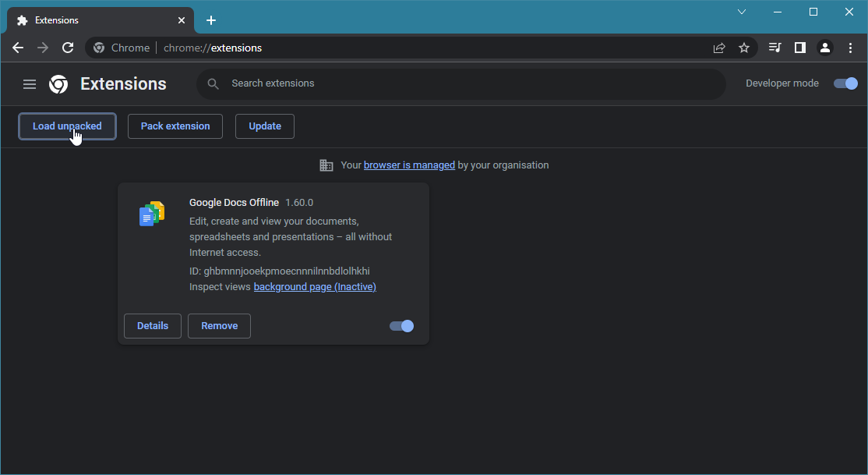This screenshot has height=475, width=868.
Task: Click the managed organisation building icon
Action: [x=326, y=165]
